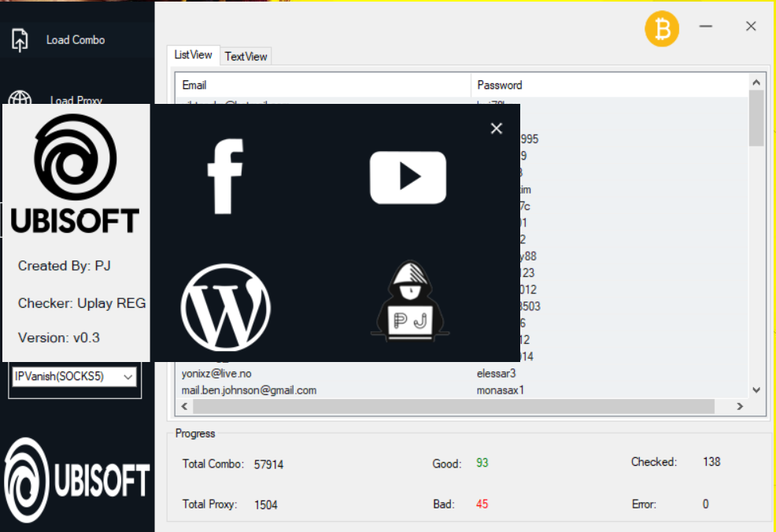Click the Checker: Uplay REG text

point(82,303)
